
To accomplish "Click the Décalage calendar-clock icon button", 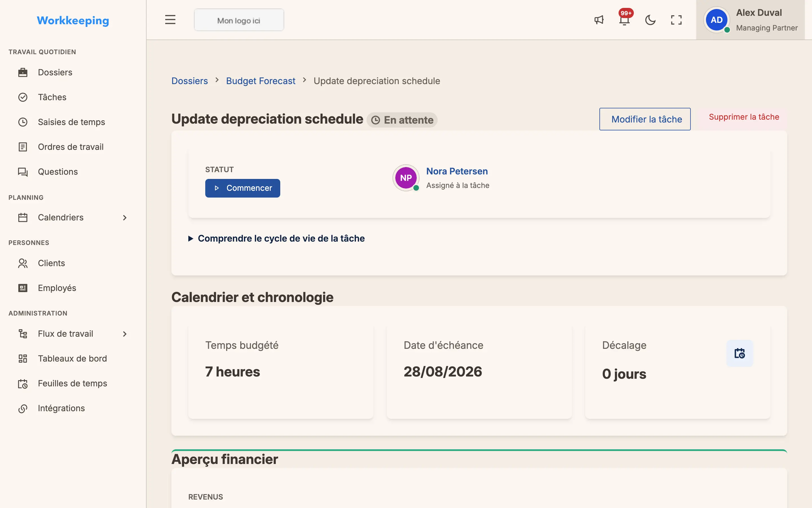I will [x=740, y=353].
